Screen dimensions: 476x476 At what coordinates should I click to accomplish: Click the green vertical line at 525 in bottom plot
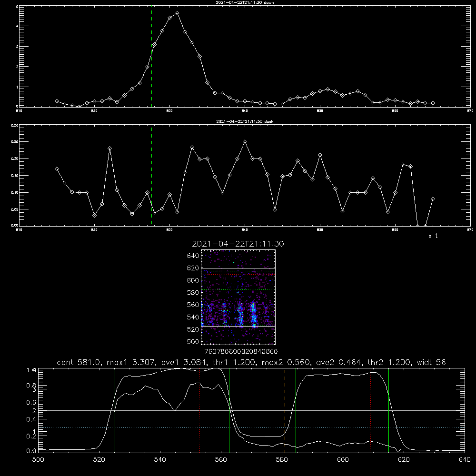115,410
